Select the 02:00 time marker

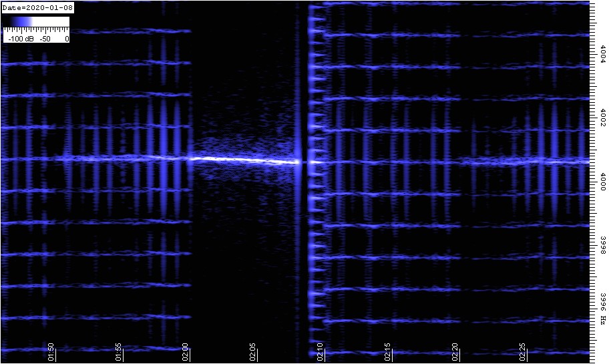click(x=185, y=352)
